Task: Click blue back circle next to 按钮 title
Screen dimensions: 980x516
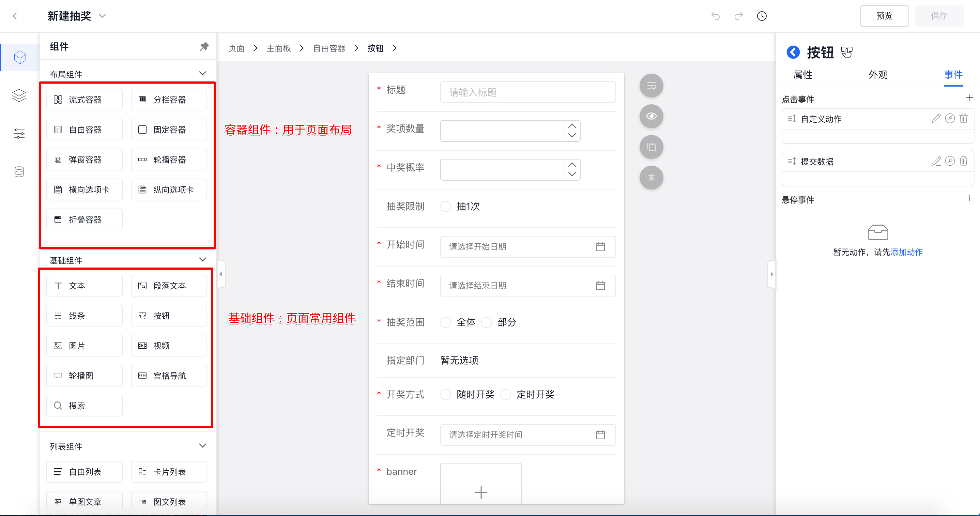Action: coord(793,52)
